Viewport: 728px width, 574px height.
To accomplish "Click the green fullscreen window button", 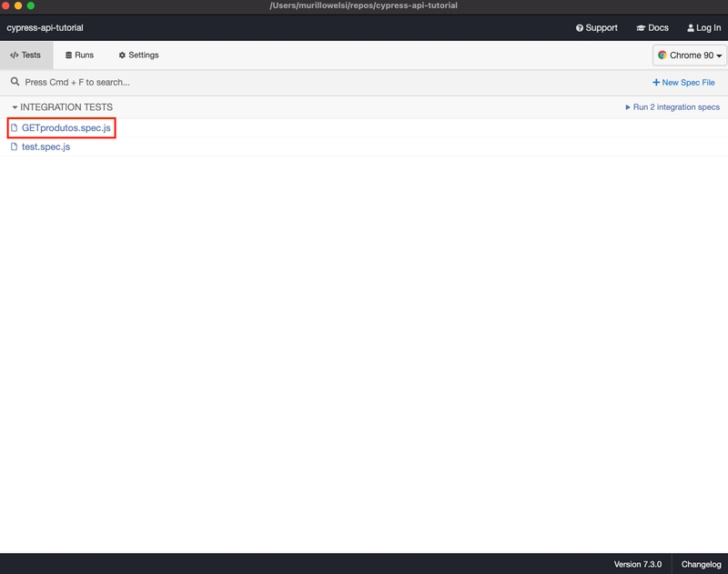I will [x=31, y=5].
